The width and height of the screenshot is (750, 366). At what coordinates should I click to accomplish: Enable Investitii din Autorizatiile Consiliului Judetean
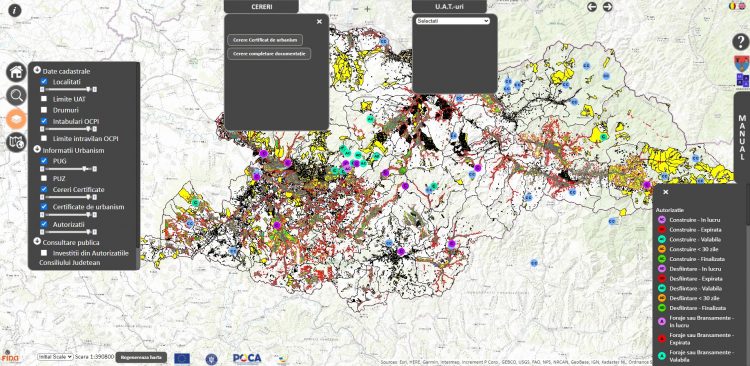44,253
